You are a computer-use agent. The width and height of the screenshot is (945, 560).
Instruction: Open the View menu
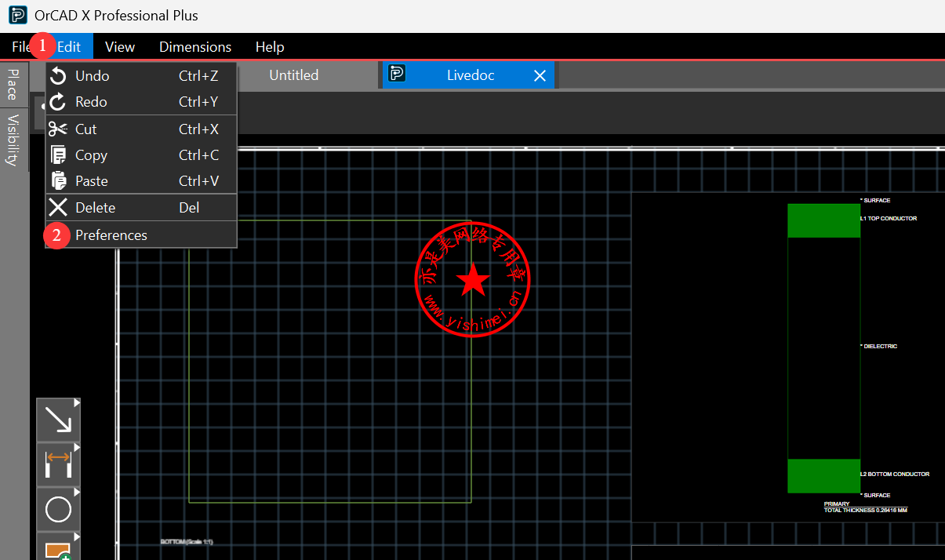(x=120, y=47)
